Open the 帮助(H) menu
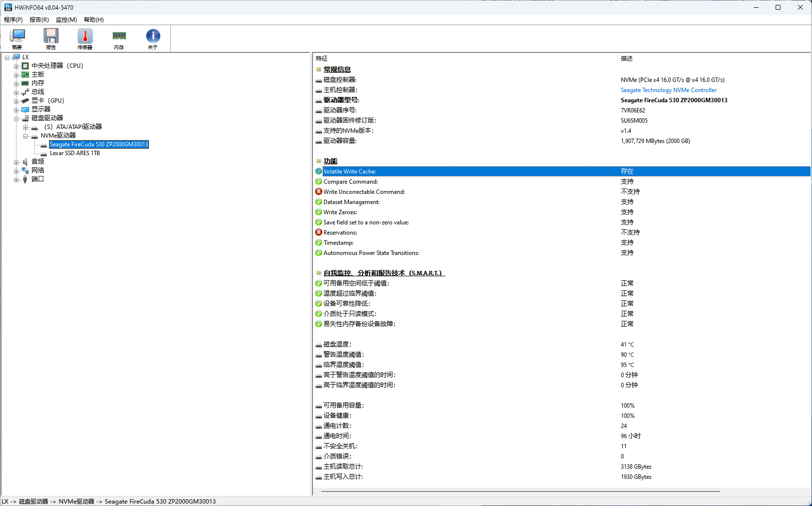The width and height of the screenshot is (812, 506). (x=94, y=20)
